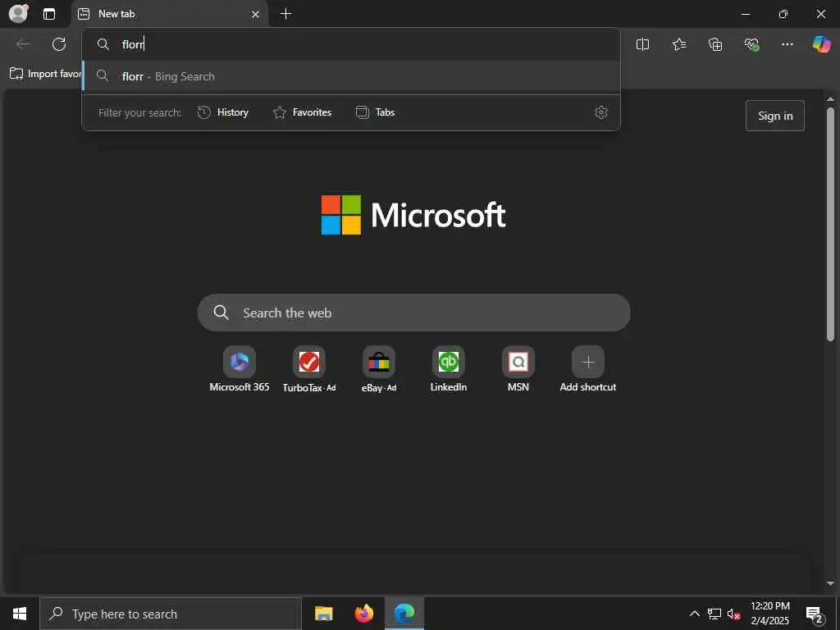The width and height of the screenshot is (840, 630).
Task: Click the muted volume tray icon
Action: (x=733, y=614)
